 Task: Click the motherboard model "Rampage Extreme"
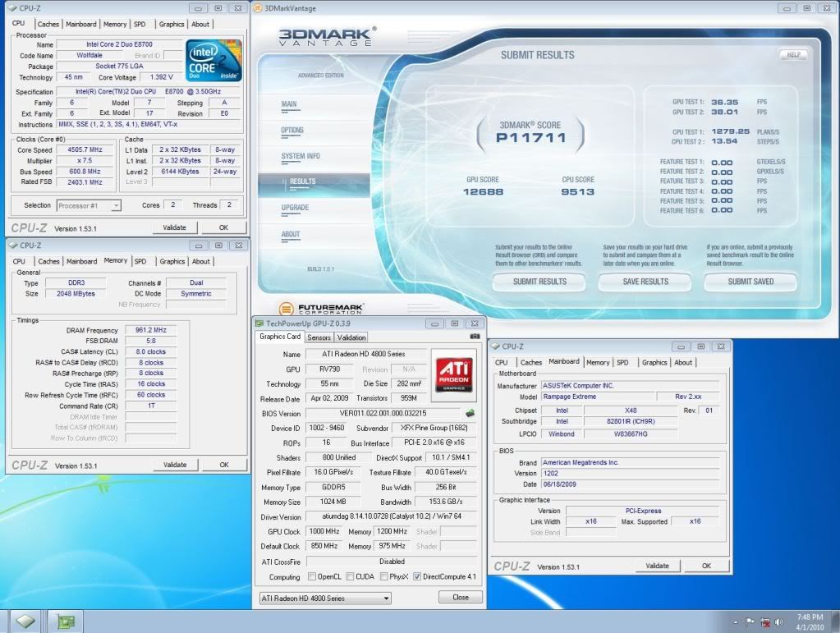(597, 397)
